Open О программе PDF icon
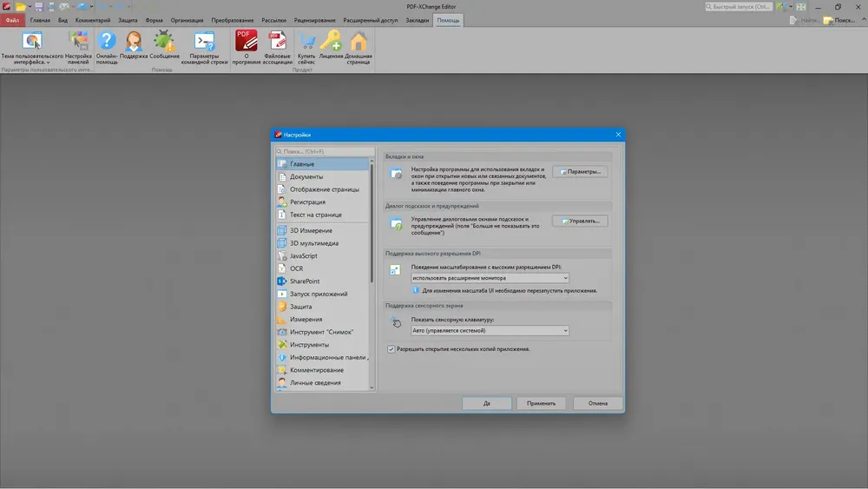The width and height of the screenshot is (868, 489). pyautogui.click(x=247, y=42)
